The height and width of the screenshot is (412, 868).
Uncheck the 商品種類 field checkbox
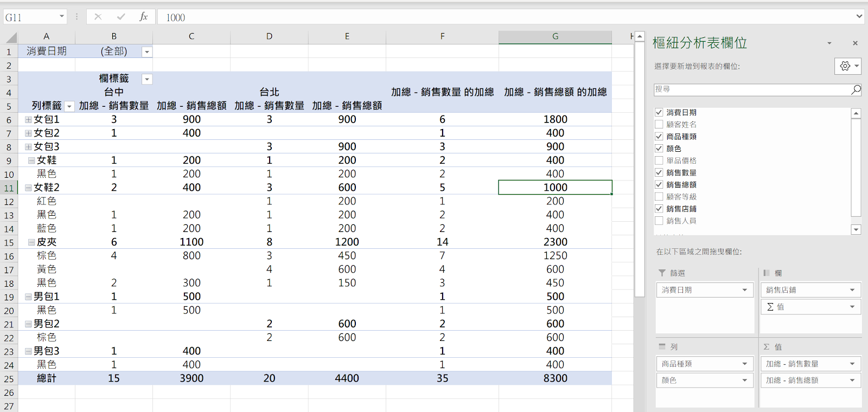pos(659,136)
